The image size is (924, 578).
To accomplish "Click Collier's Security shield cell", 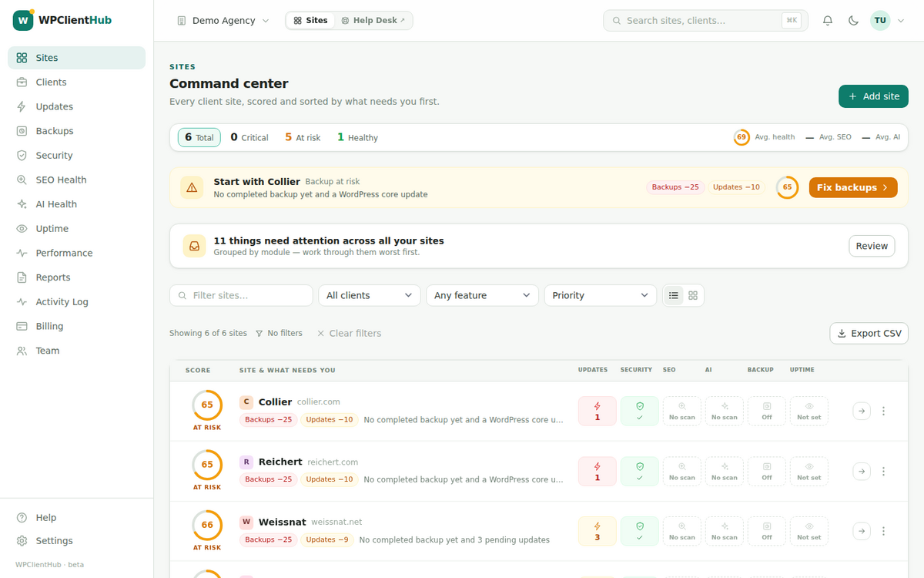I will click(x=640, y=411).
